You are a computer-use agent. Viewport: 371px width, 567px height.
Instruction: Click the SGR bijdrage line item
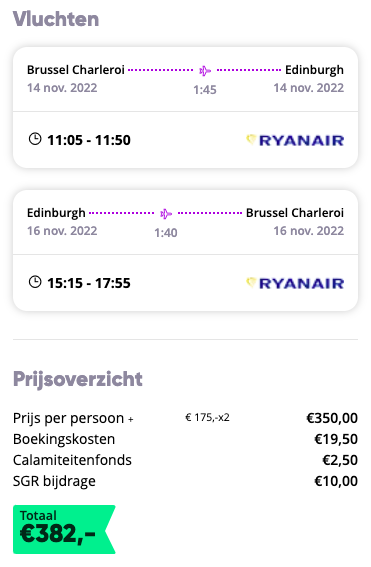coord(54,481)
